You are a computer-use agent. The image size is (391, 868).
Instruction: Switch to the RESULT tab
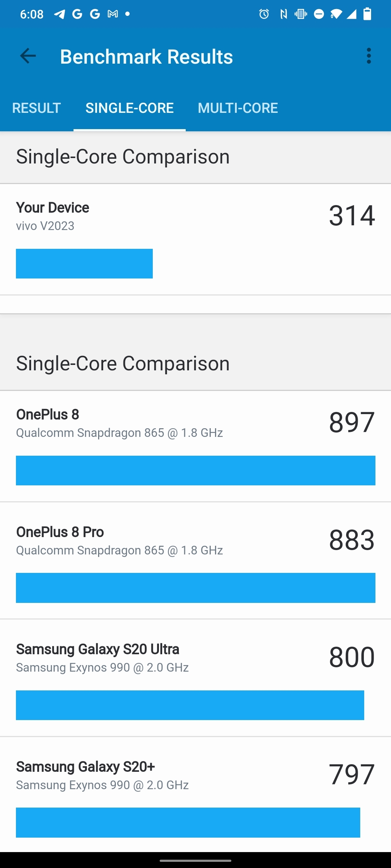[x=37, y=108]
